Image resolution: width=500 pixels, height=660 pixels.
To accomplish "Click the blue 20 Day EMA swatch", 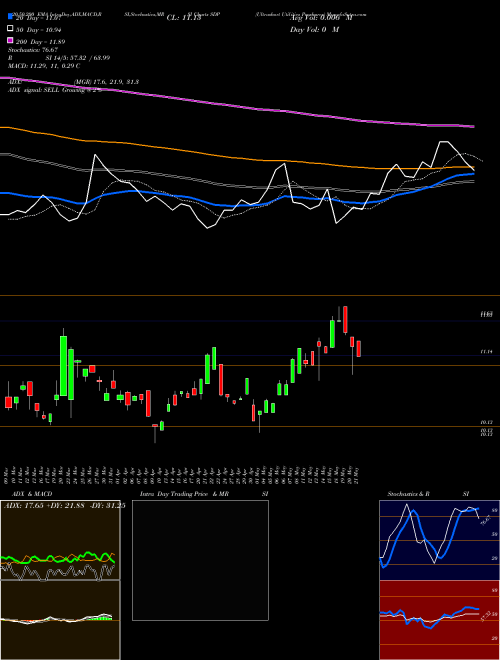I will pos(11,17).
